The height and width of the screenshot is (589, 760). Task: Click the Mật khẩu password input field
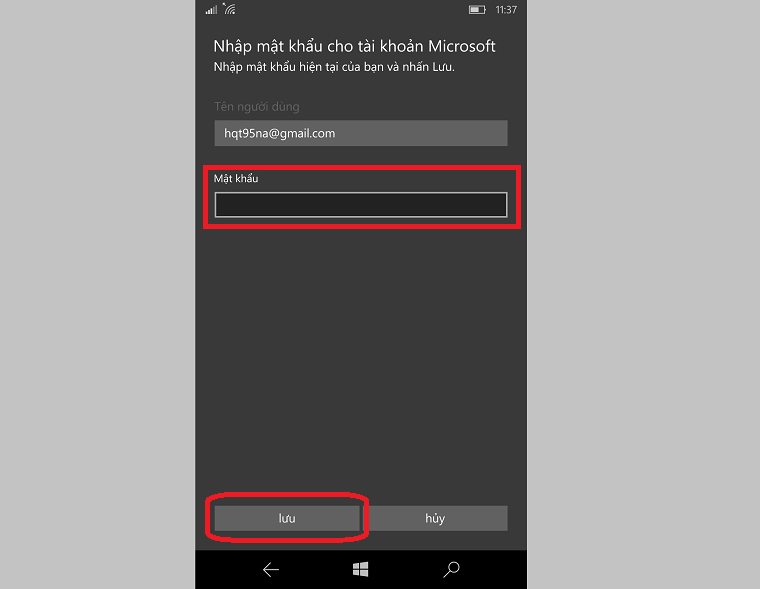(x=361, y=205)
